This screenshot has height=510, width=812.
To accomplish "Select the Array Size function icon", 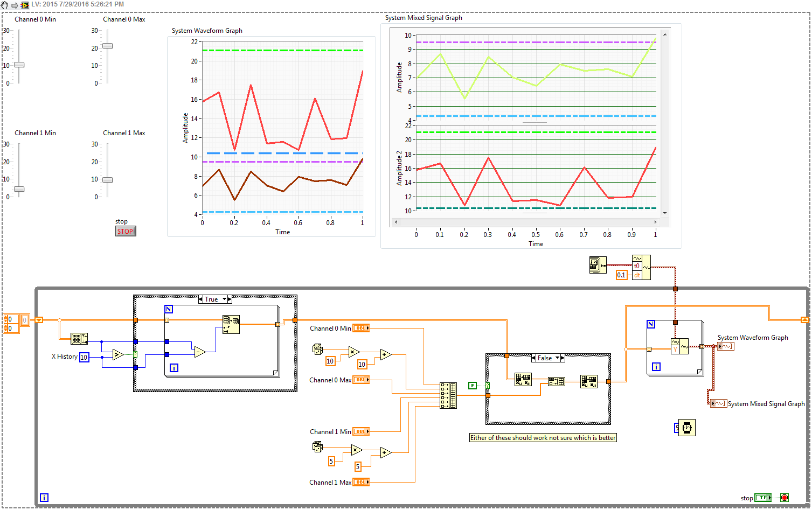I will (79, 339).
